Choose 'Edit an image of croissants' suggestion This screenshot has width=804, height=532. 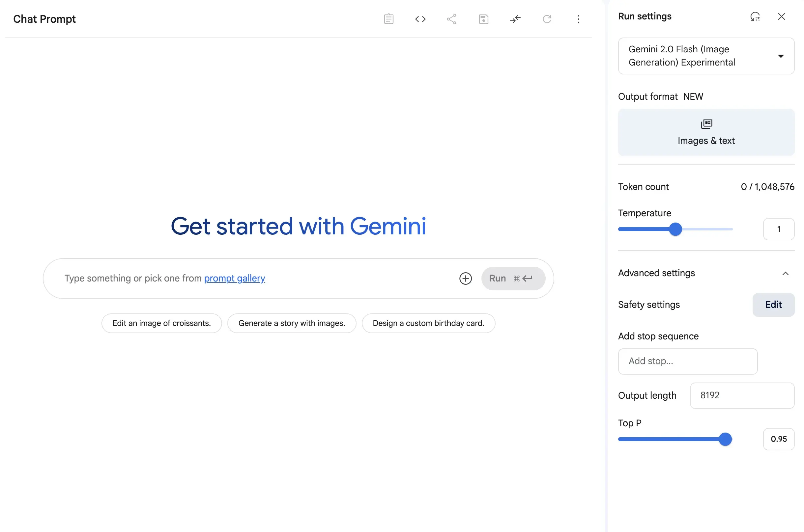tap(161, 323)
